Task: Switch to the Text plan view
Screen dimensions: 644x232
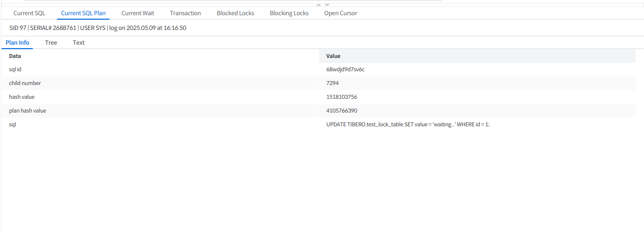Action: tap(79, 43)
